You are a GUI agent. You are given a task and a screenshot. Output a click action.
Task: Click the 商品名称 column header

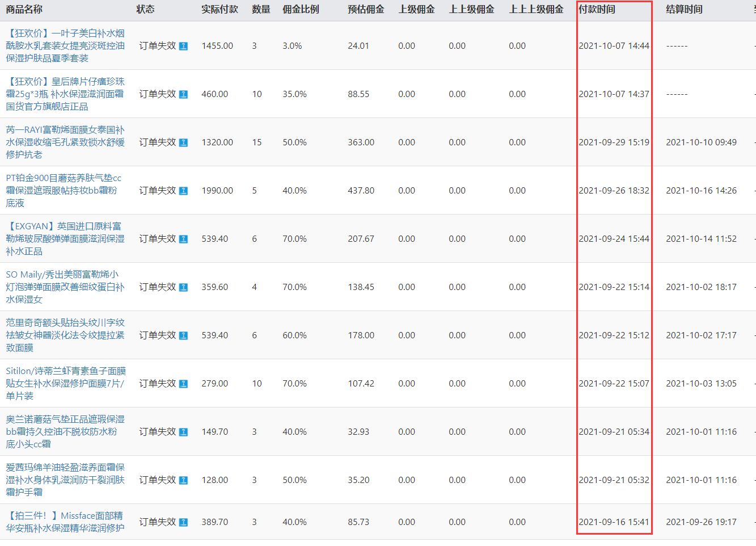24,9
